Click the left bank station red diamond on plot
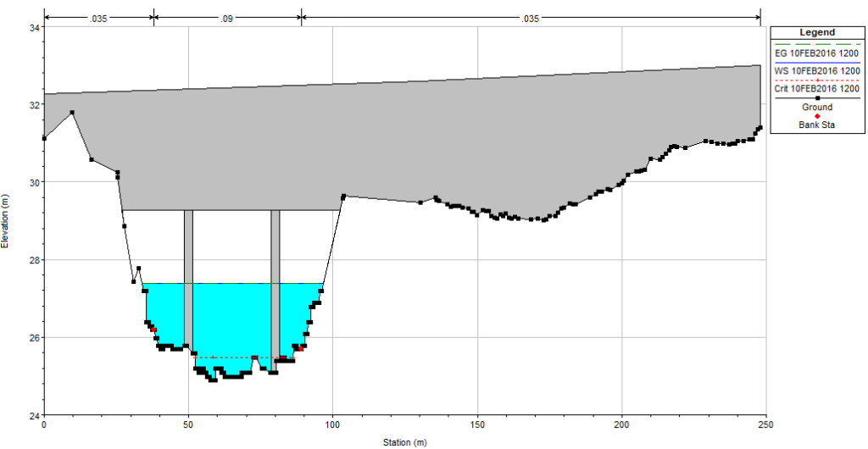 [153, 329]
